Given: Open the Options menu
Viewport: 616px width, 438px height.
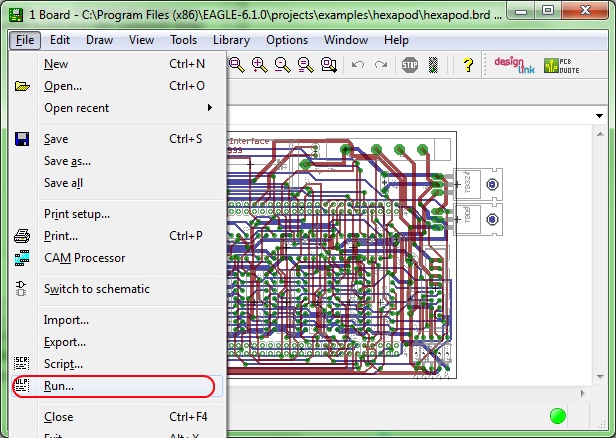Looking at the screenshot, I should click(x=287, y=40).
